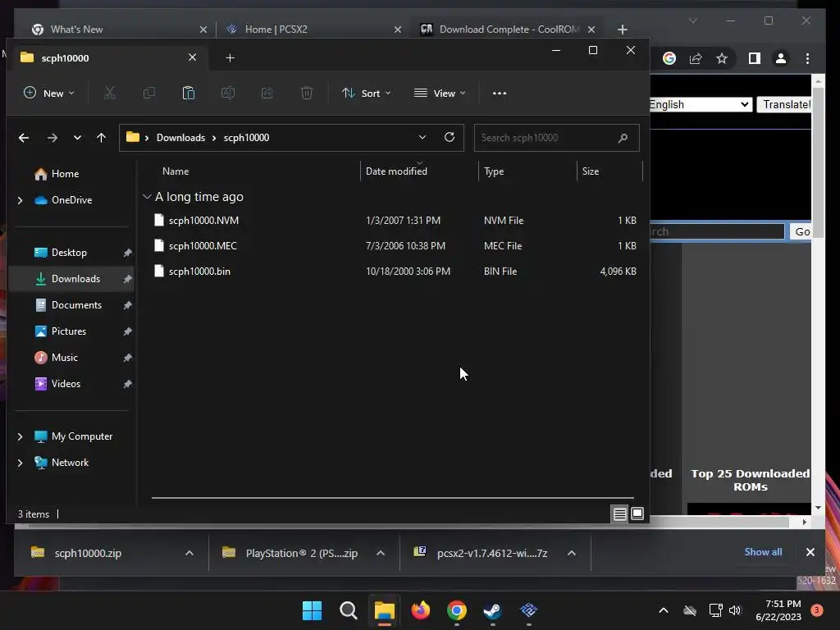The height and width of the screenshot is (630, 840).
Task: Click Show all downloads link
Action: [763, 552]
